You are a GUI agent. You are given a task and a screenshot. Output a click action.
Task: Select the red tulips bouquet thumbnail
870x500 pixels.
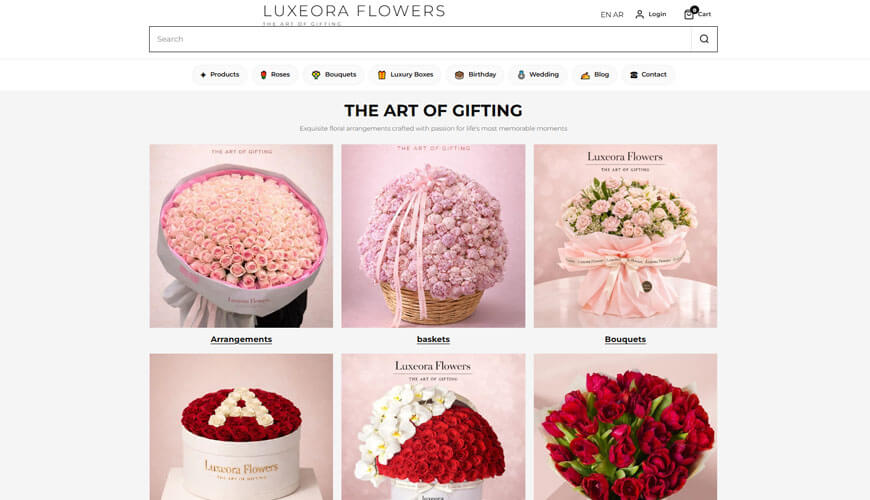[625, 427]
